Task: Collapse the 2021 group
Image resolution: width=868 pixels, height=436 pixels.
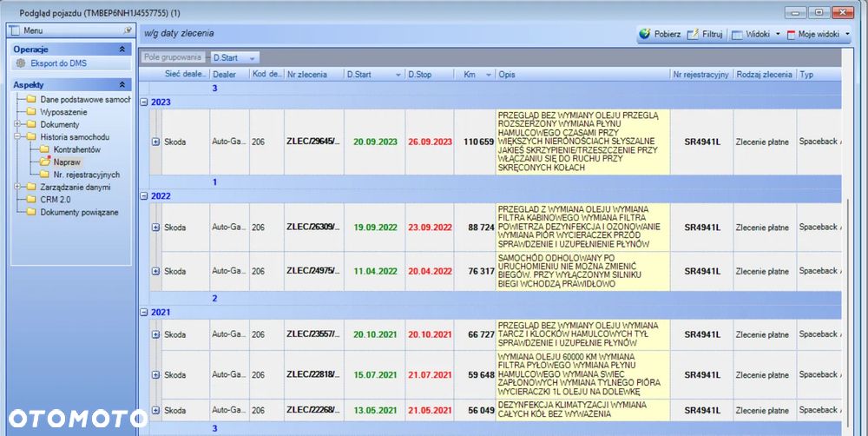Action: click(144, 313)
